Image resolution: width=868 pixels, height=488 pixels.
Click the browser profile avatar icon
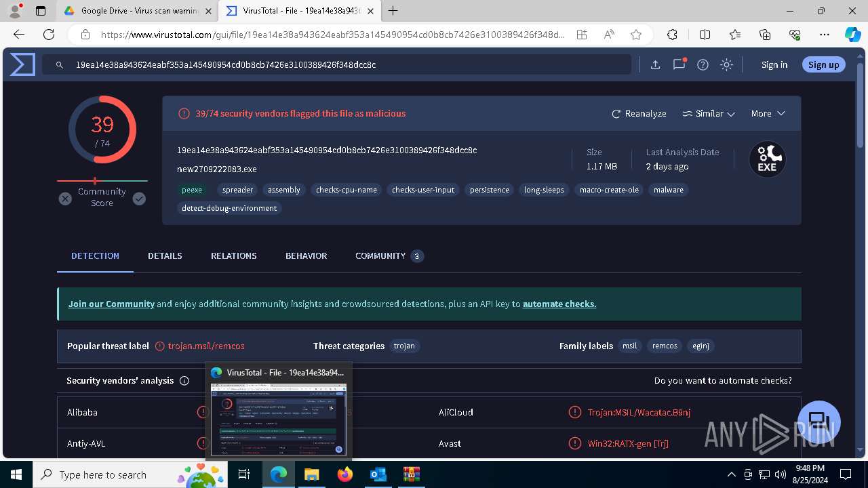15,11
